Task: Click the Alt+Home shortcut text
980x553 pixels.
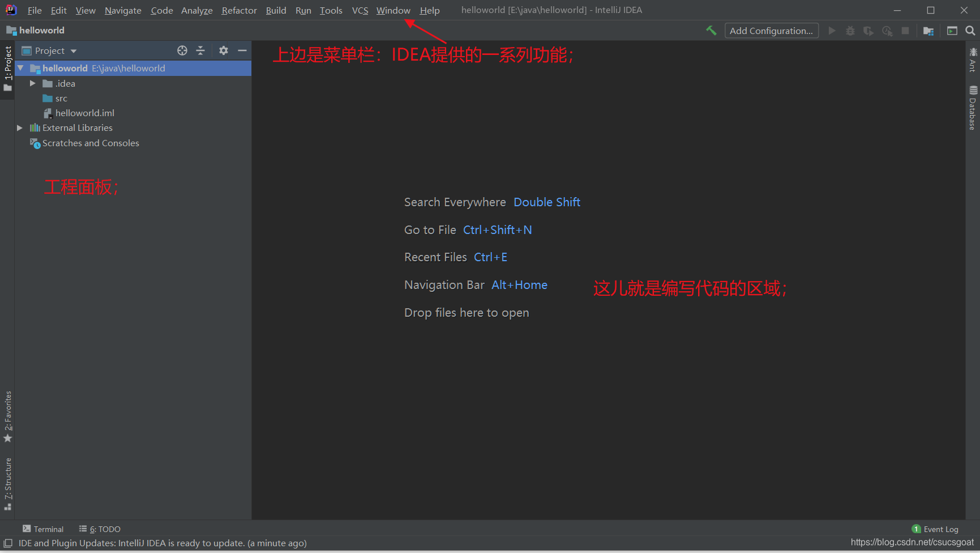Action: pos(519,285)
